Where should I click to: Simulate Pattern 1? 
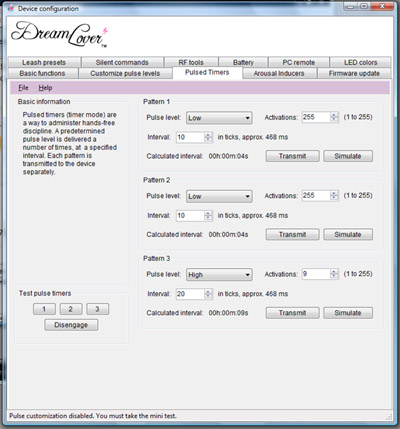pyautogui.click(x=348, y=156)
